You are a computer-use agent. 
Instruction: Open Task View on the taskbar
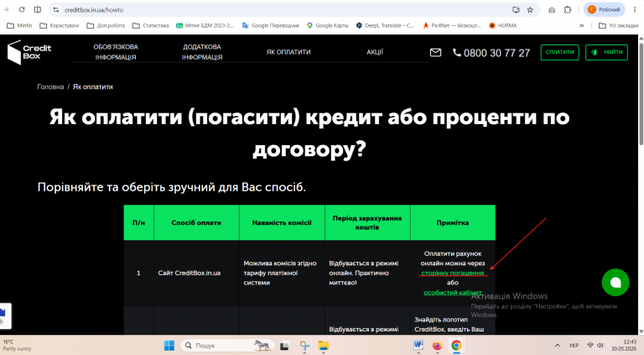click(284, 346)
